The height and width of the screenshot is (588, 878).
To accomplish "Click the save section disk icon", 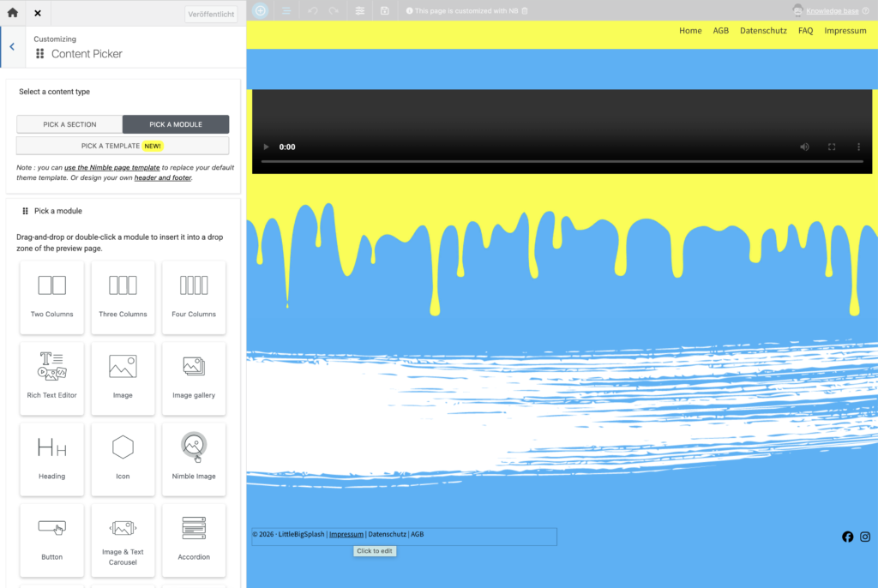I will (x=385, y=10).
